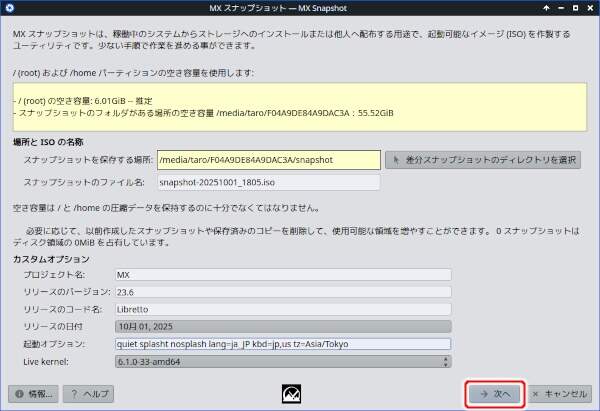The height and width of the screenshot is (411, 600).
Task: Click the プロジェクト名 field containing MX
Action: pyautogui.click(x=283, y=274)
